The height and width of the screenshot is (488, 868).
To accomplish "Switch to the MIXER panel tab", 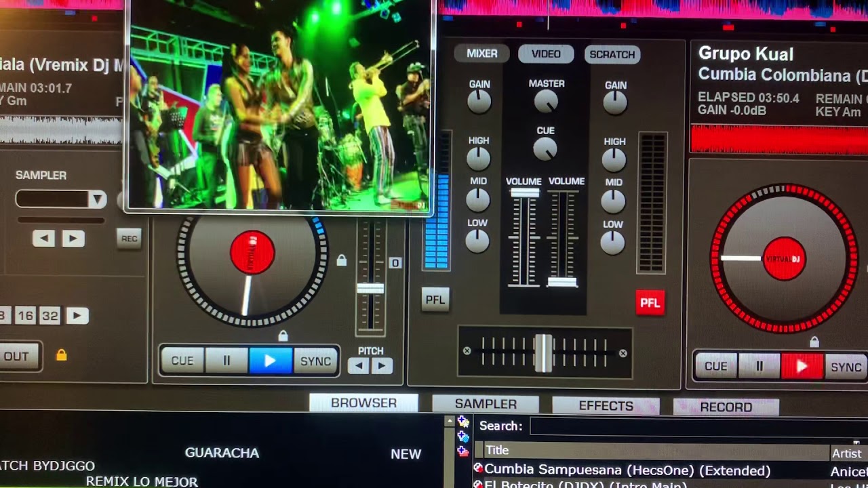I will click(482, 54).
